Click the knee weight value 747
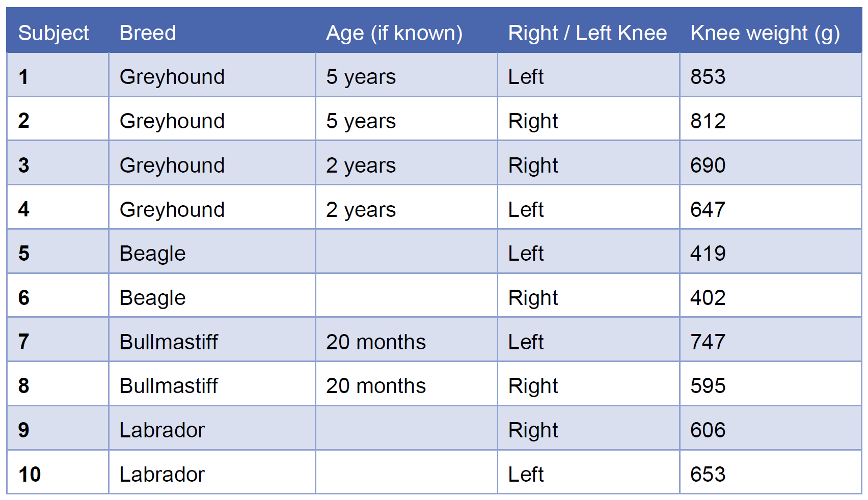868x500 pixels. click(708, 342)
